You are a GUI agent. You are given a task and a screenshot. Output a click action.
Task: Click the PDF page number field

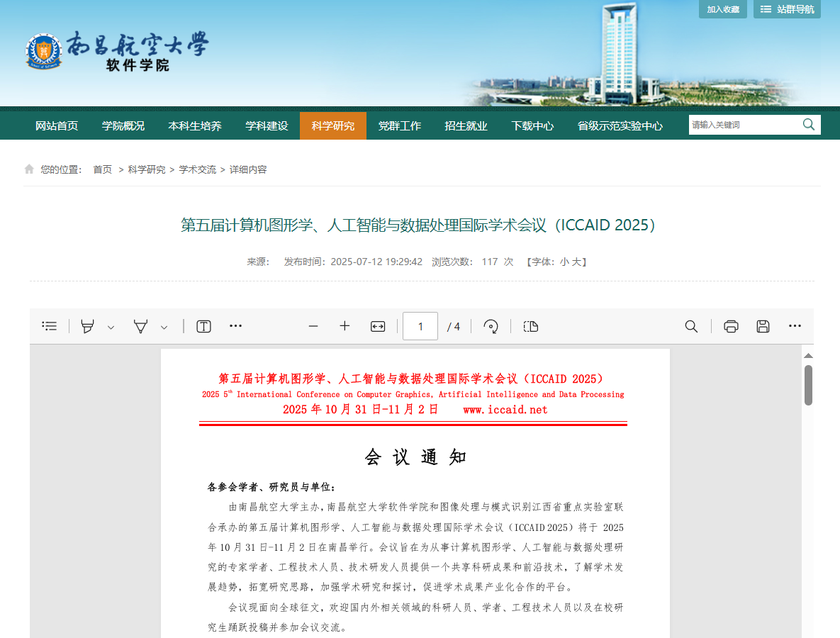pos(420,326)
